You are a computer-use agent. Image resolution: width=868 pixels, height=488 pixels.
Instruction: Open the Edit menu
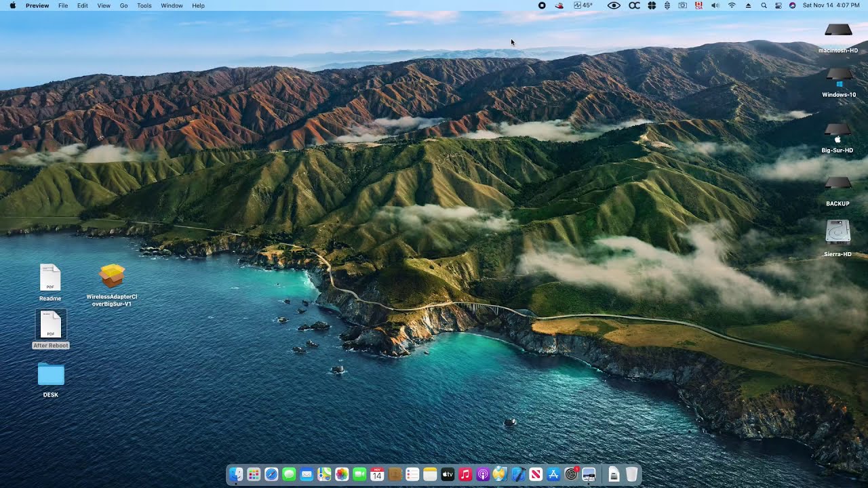(x=83, y=5)
